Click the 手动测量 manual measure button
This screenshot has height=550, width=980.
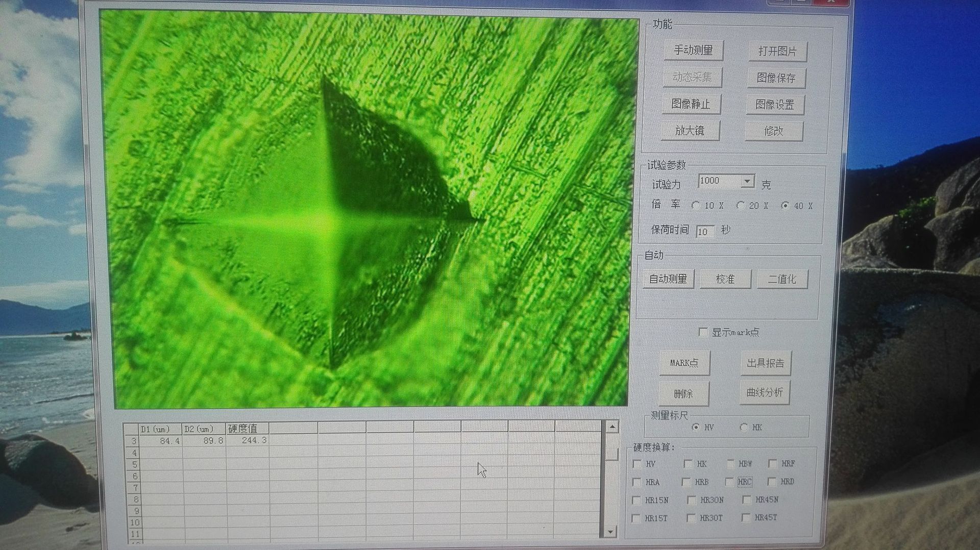click(693, 50)
